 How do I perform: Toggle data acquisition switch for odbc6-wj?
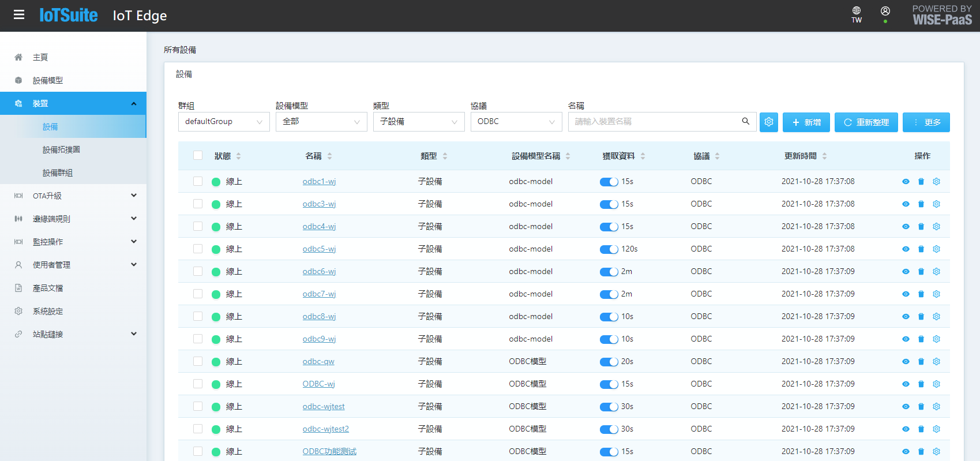pyautogui.click(x=609, y=272)
